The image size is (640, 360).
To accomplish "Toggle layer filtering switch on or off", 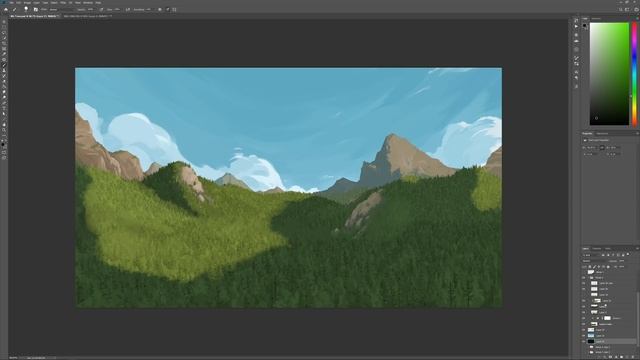I will (628, 254).
